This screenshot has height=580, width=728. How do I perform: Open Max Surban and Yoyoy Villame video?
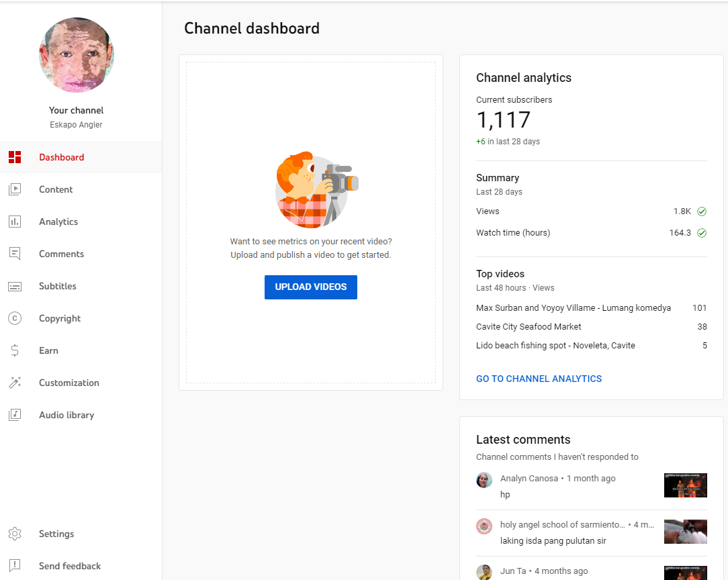pos(573,308)
